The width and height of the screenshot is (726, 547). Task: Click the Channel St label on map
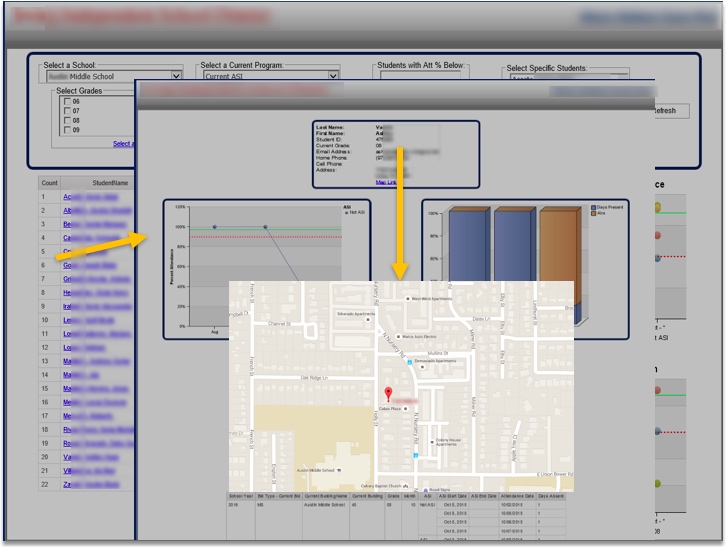click(279, 323)
